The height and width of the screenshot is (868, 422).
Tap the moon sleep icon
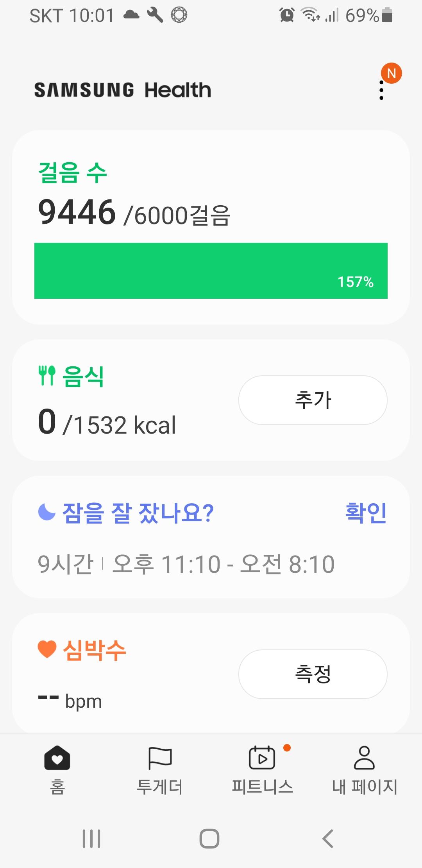[x=47, y=512]
